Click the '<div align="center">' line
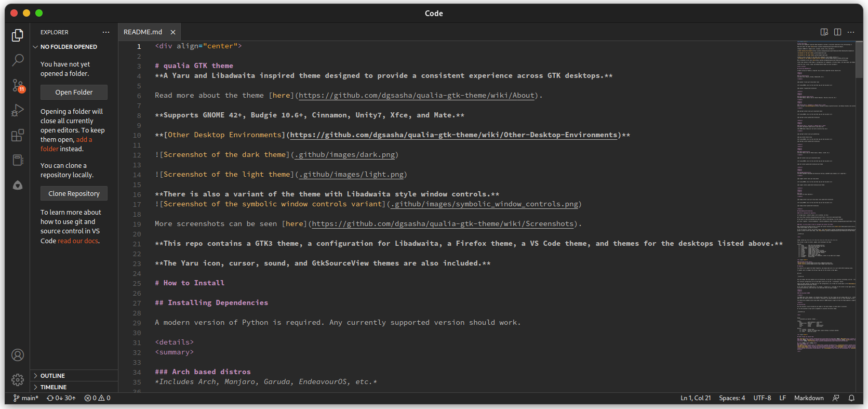Screen dimensions: 868x409 click(198, 46)
